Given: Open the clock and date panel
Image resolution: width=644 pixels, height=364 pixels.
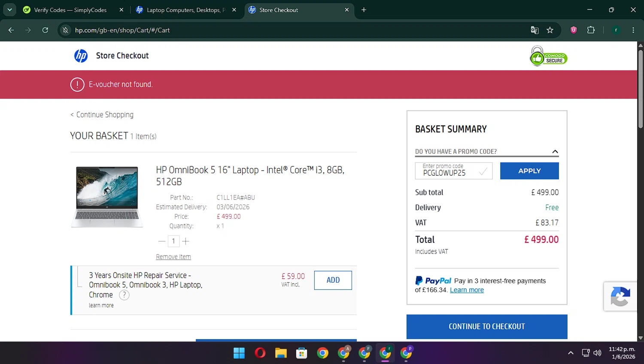Looking at the screenshot, I should [x=622, y=353].
